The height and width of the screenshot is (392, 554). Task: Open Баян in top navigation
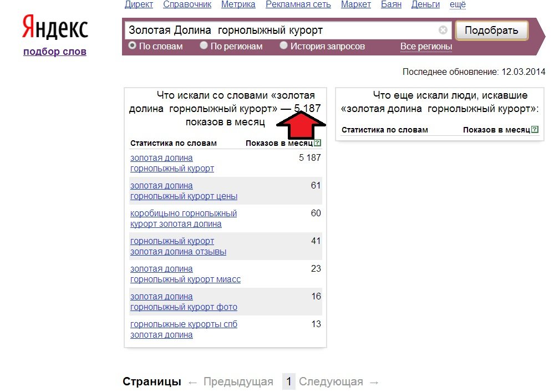pos(391,4)
